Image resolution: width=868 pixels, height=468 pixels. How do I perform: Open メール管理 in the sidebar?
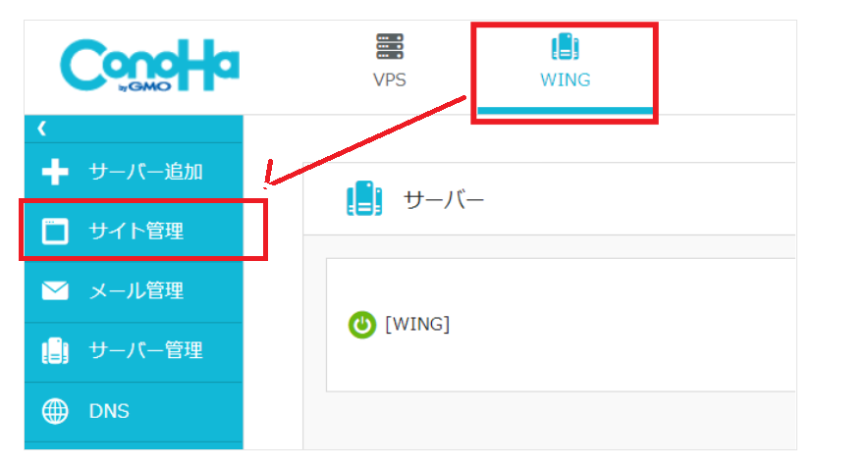[134, 291]
